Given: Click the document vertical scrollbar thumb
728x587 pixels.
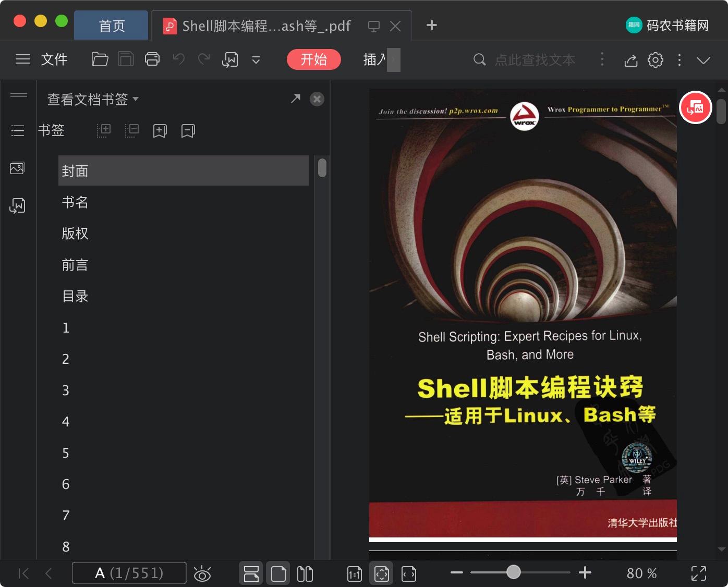Looking at the screenshot, I should (x=721, y=111).
